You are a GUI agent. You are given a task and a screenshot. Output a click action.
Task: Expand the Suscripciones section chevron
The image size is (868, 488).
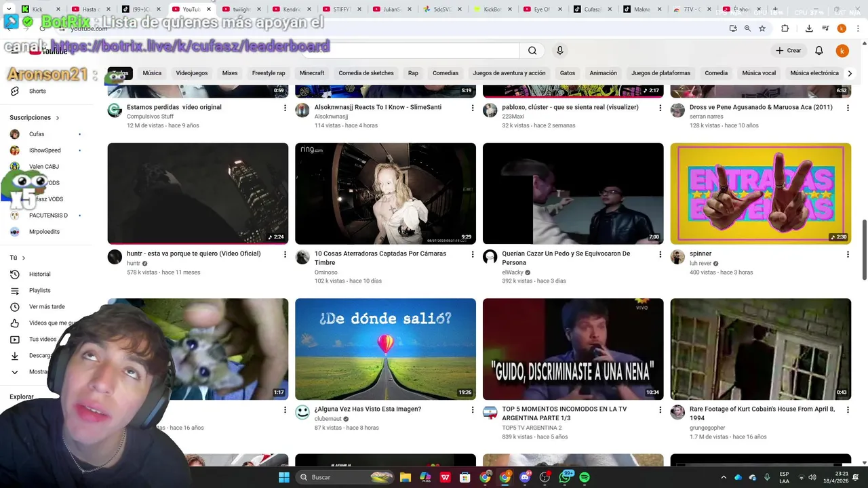[57, 118]
